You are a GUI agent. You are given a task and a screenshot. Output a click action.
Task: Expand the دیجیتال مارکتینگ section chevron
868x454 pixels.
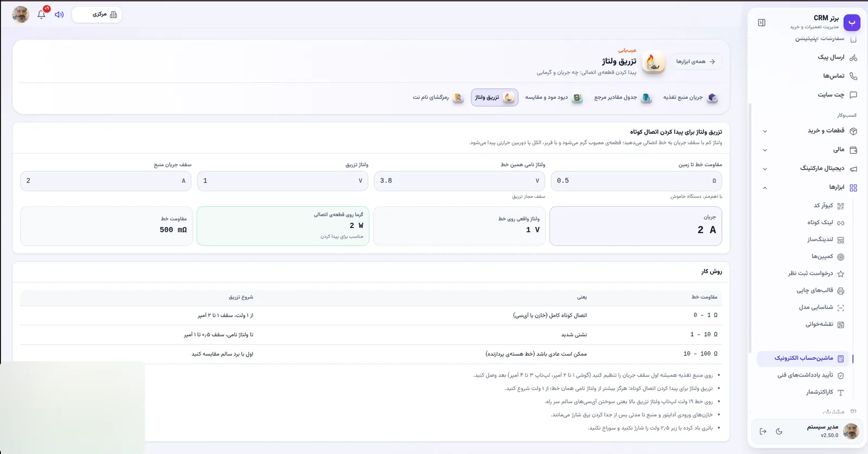pos(765,169)
